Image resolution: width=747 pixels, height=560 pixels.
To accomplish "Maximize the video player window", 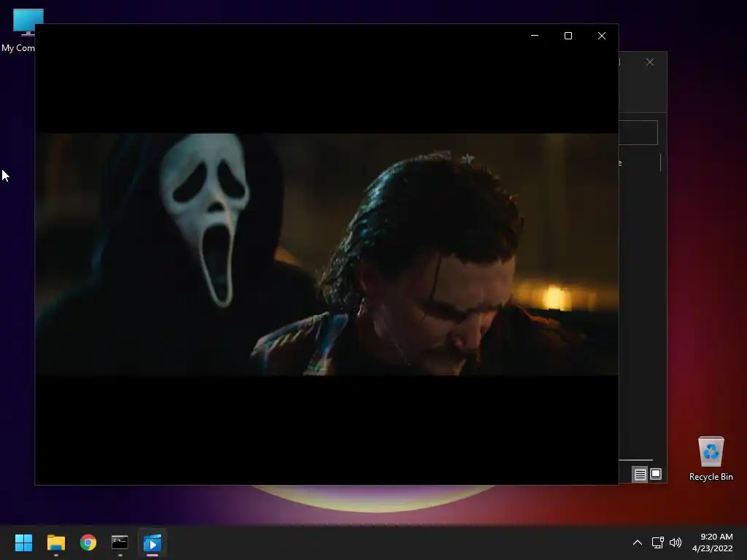I will coord(568,36).
